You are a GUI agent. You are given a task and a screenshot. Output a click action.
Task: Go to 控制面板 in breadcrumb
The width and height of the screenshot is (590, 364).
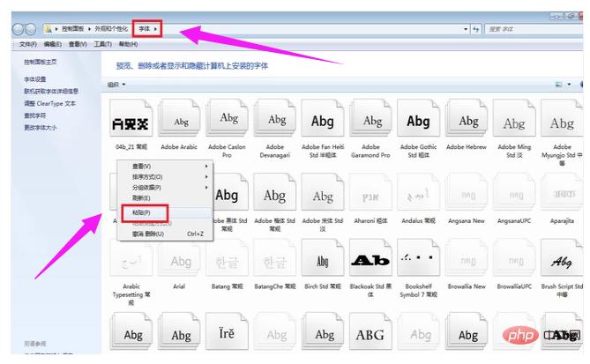[x=72, y=29]
